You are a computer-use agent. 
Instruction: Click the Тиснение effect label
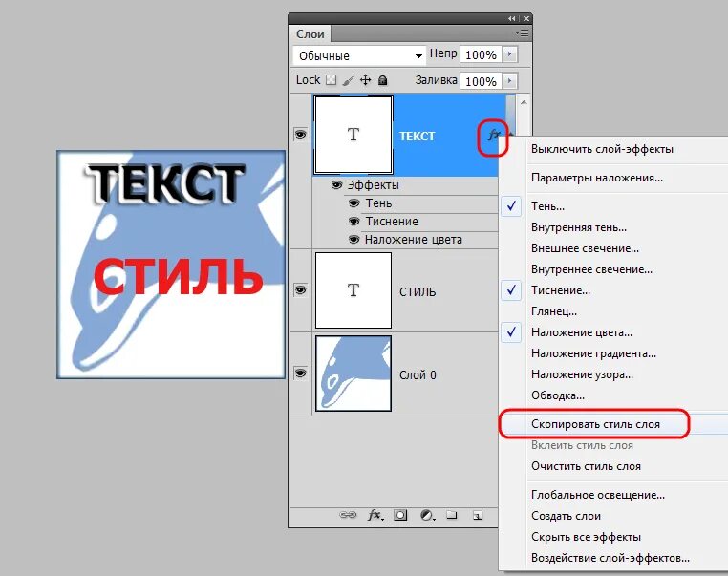click(392, 222)
